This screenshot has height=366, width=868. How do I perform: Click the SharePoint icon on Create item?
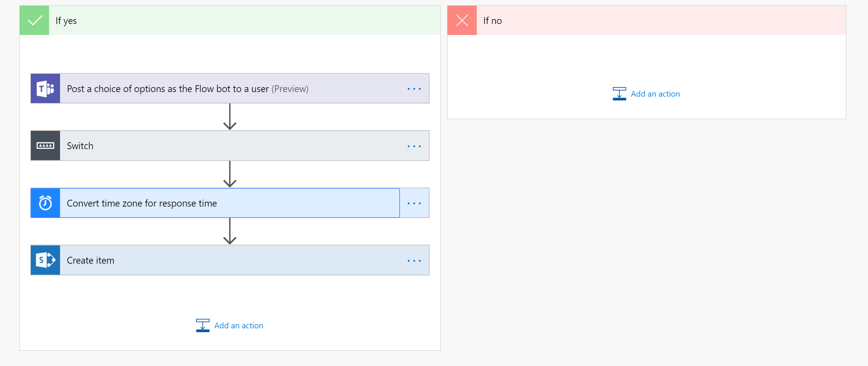coord(45,260)
